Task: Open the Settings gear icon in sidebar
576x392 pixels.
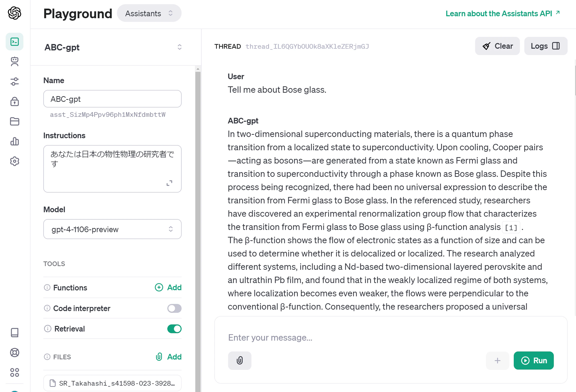Action: click(x=15, y=161)
